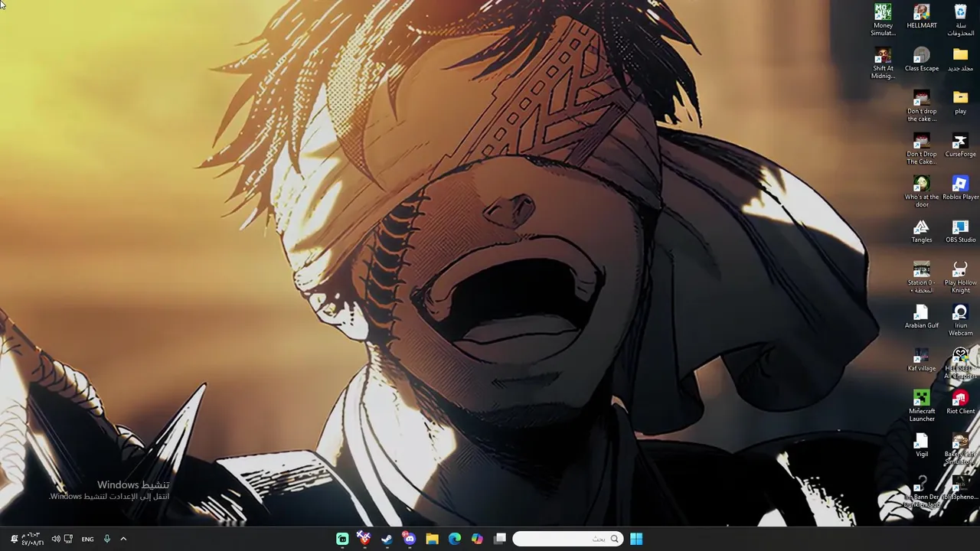Select the iblis3pheno shortcut
The width and height of the screenshot is (980, 551).
coord(960,488)
